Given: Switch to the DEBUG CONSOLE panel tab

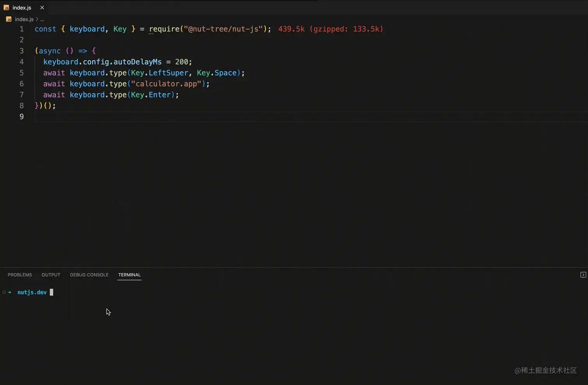Looking at the screenshot, I should (x=89, y=275).
